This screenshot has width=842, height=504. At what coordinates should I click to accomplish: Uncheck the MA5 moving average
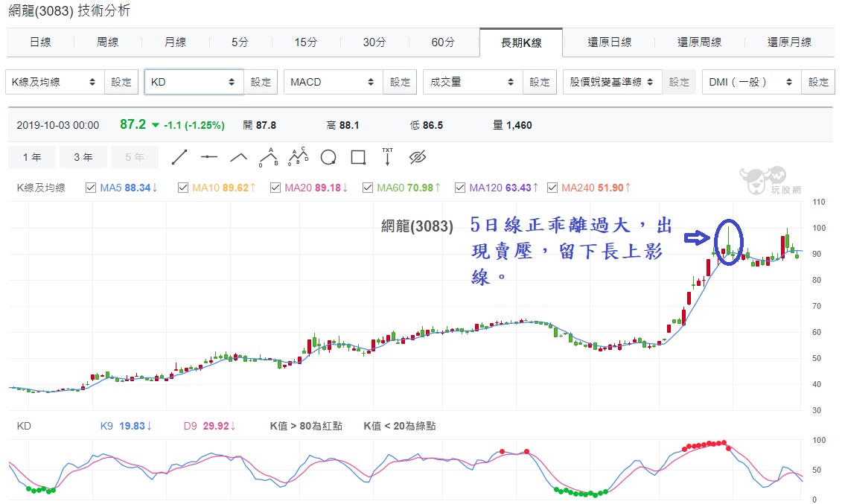(x=91, y=188)
